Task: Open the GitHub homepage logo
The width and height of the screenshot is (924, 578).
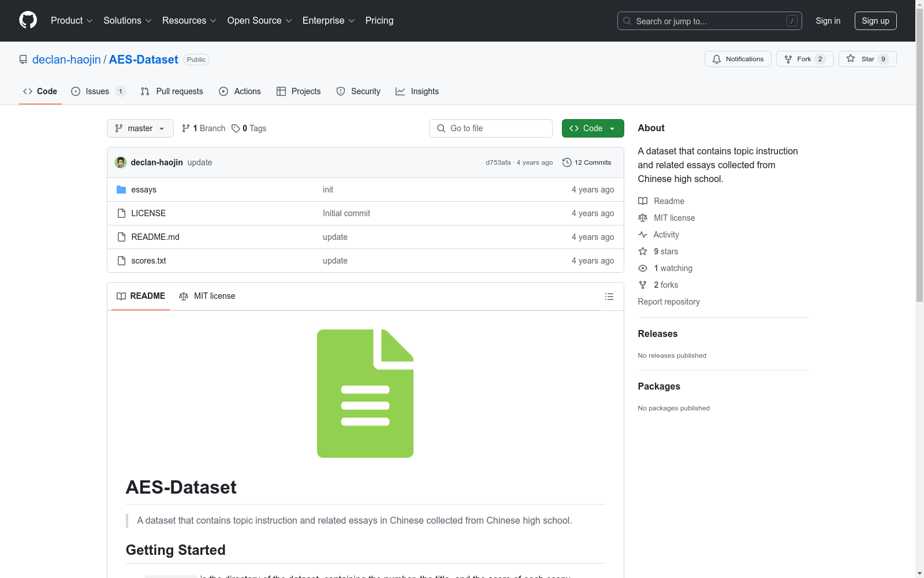Action: pyautogui.click(x=28, y=20)
